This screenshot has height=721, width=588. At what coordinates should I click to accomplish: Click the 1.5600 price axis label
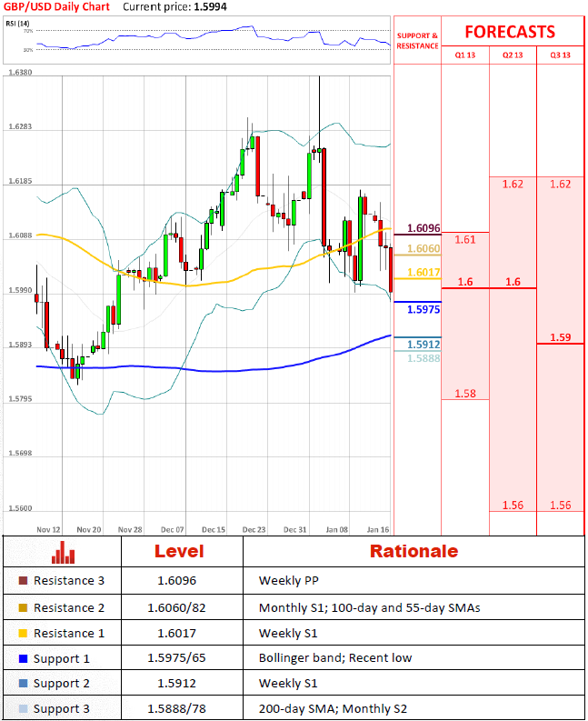(x=20, y=508)
